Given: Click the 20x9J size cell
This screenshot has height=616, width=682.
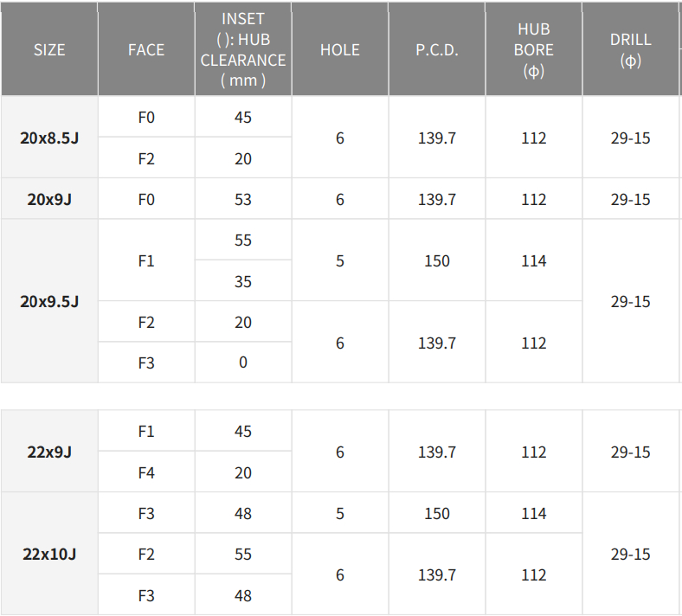Looking at the screenshot, I should [49, 199].
